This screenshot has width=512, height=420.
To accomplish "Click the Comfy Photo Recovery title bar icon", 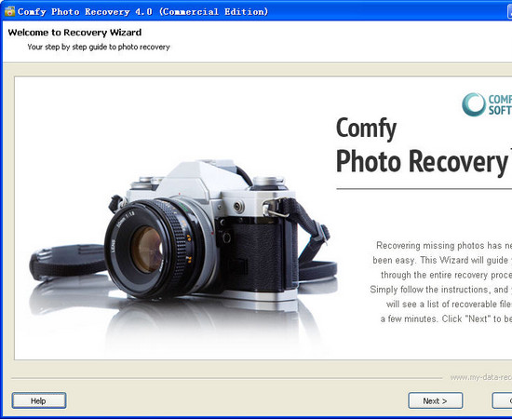I will (x=10, y=11).
